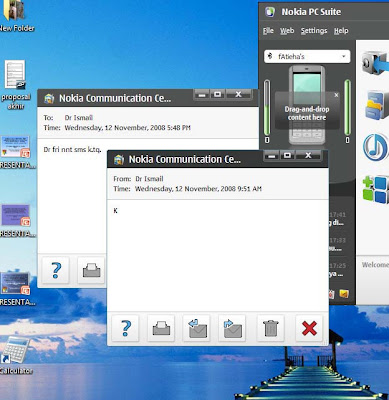Image resolution: width=389 pixels, height=400 pixels.
Task: Open the Web menu in Nokia PC Suite
Action: pos(287,31)
